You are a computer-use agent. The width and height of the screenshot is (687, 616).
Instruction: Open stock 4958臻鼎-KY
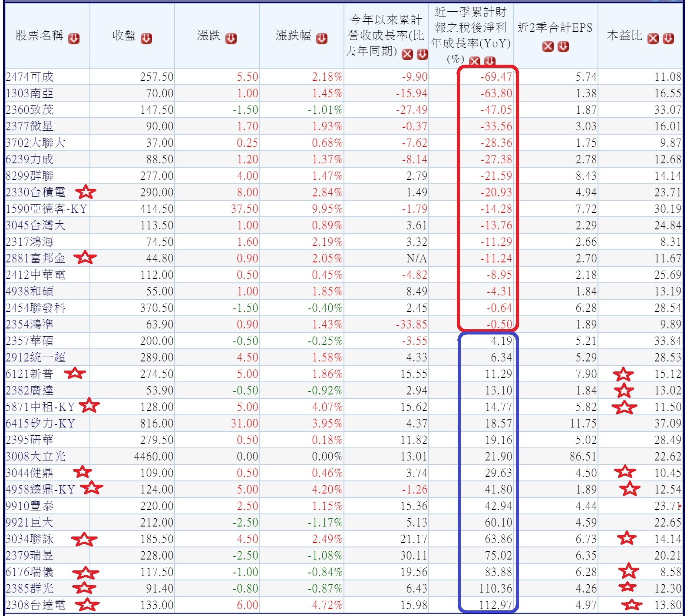(40, 490)
